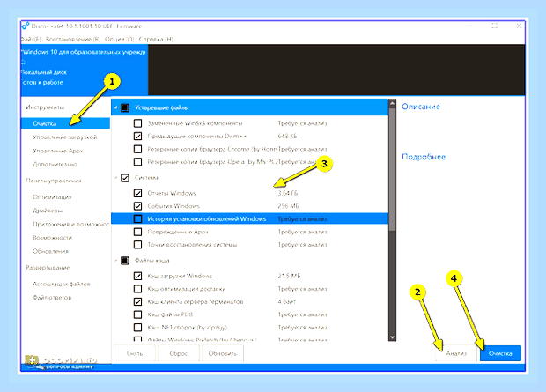
Task: Select Очистка in the sidebar
Action: click(65, 123)
